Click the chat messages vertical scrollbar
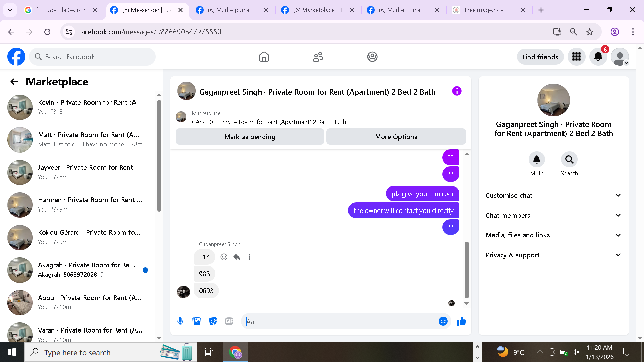Screen dimensions: 644x362 tap(467, 270)
